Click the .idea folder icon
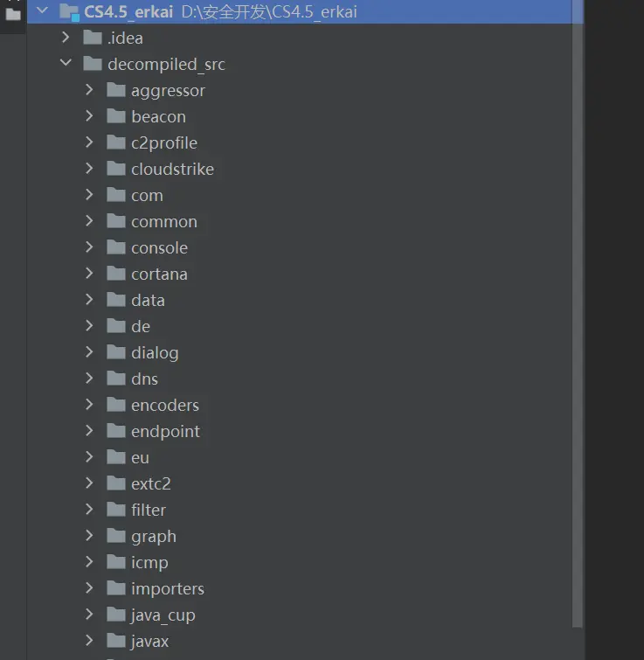The image size is (644, 660). [93, 38]
